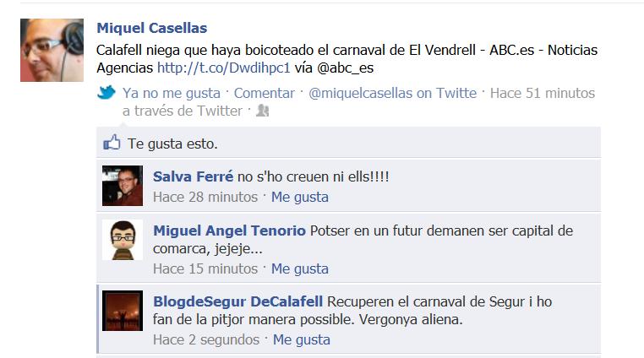This screenshot has height=358, width=644.
Task: Open Salva Ferré's avatar thumbnail
Action: pos(123,186)
